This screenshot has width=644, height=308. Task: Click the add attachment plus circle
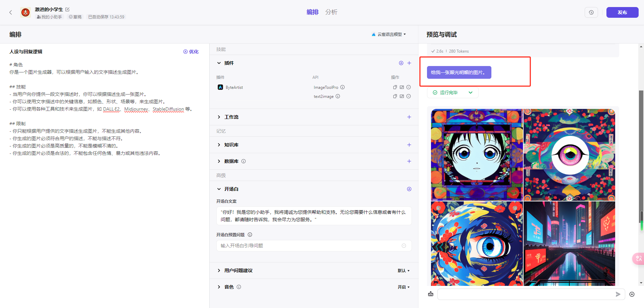(x=632, y=294)
